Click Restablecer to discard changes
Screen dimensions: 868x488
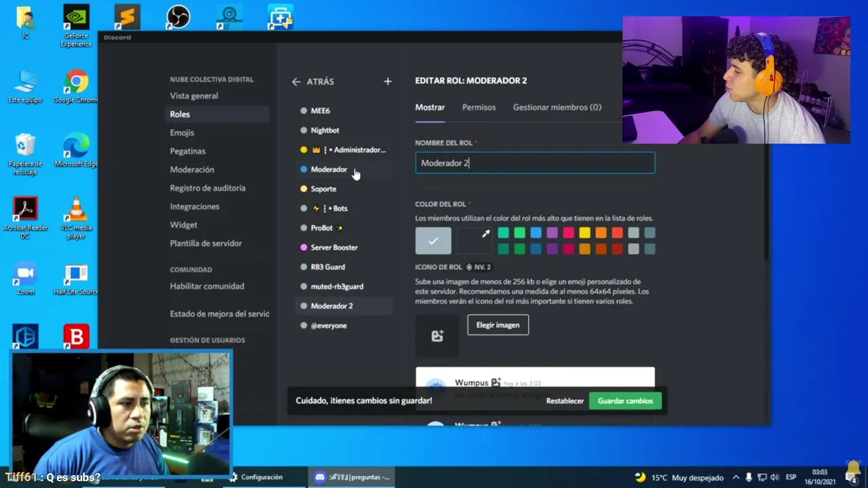pyautogui.click(x=565, y=401)
